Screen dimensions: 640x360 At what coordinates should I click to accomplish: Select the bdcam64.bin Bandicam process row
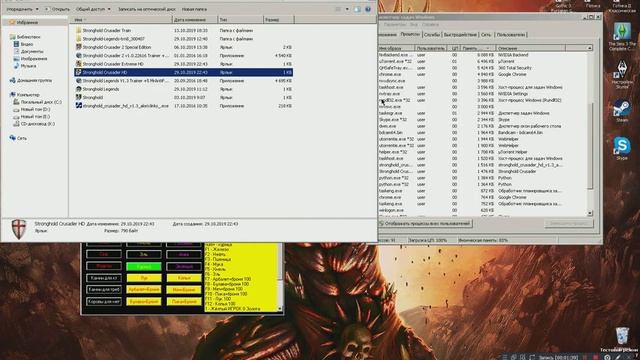pos(482,133)
